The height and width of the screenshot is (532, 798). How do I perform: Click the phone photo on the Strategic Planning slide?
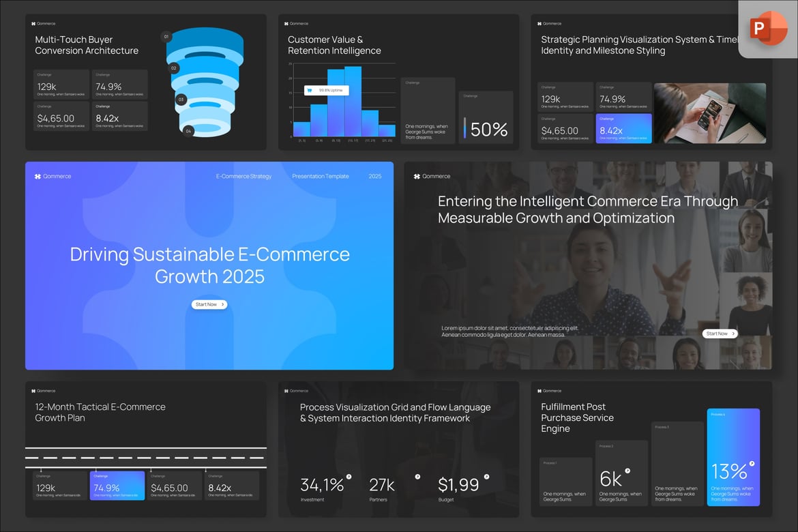(709, 113)
